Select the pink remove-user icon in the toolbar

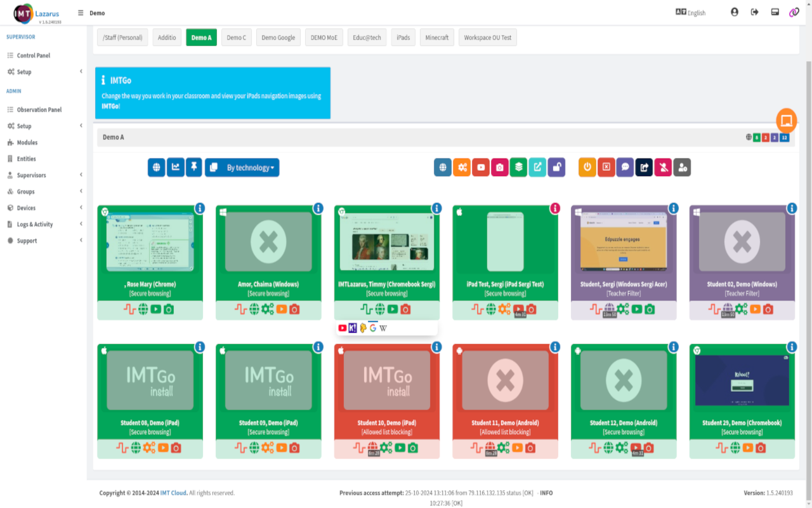pos(663,167)
